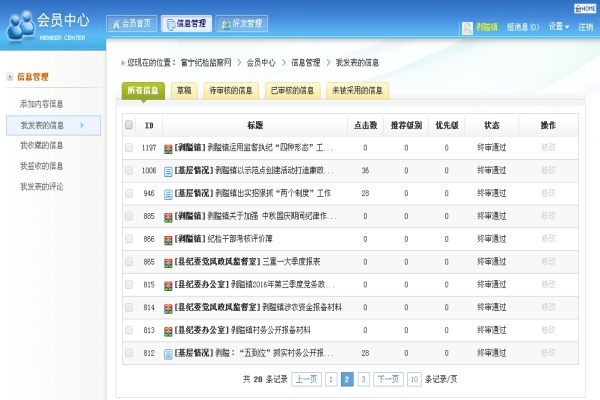Toggle the select-all checkbox in table header
Image resolution: width=600 pixels, height=400 pixels.
[129, 125]
